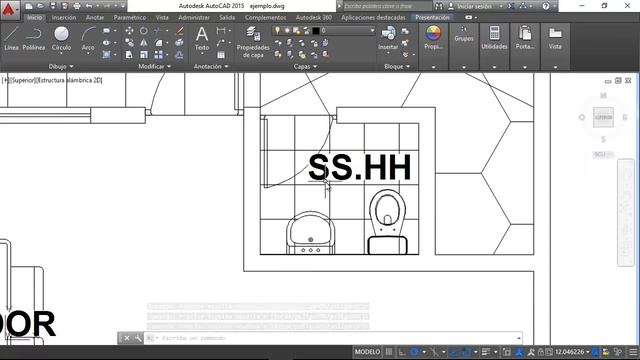
Task: Open the Propiedades color wheel panel
Action: (x=433, y=38)
